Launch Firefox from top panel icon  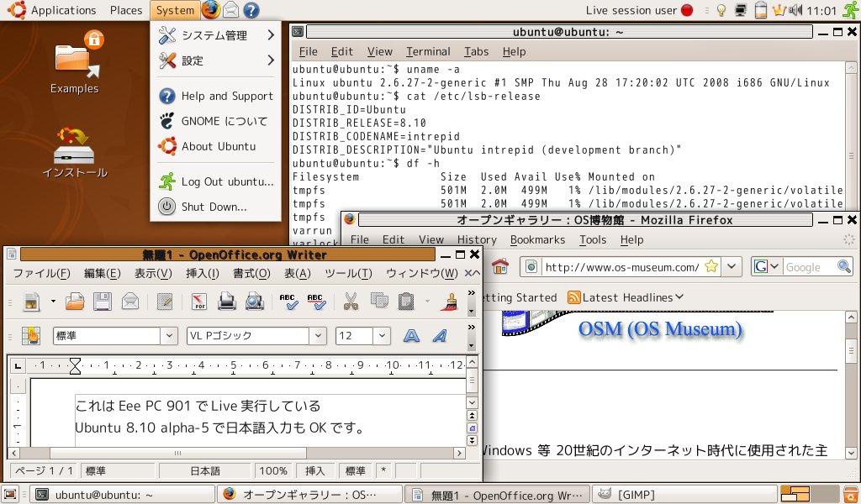210,10
